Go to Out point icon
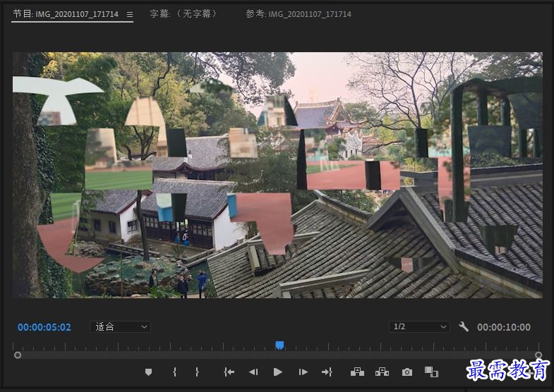 coord(327,372)
